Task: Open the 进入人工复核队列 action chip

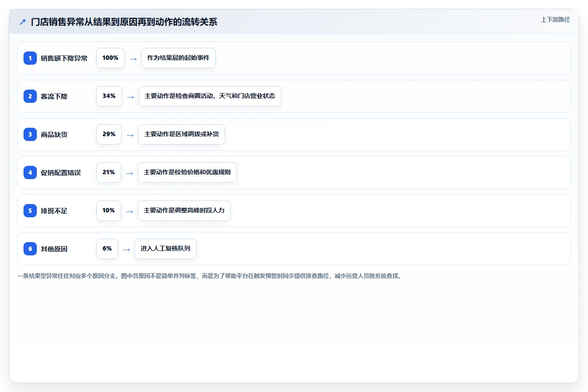Action: tap(166, 249)
